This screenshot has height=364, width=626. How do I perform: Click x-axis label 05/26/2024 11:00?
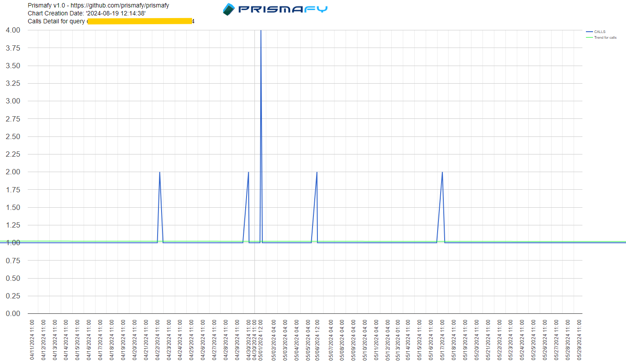click(x=545, y=340)
